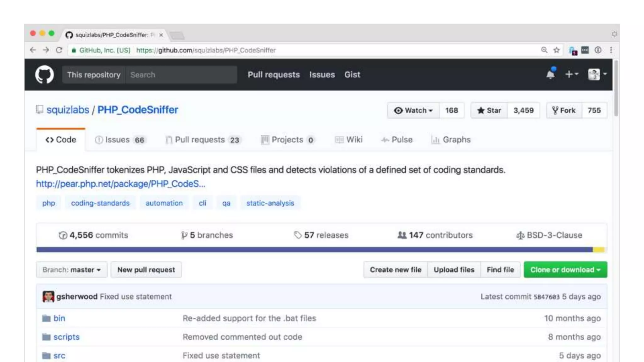644x362 pixels.
Task: Open the Pull requests repository tab
Action: (202, 140)
